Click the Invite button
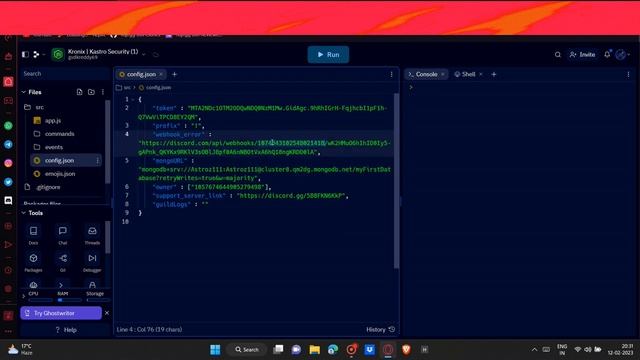640x360 pixels. point(582,55)
